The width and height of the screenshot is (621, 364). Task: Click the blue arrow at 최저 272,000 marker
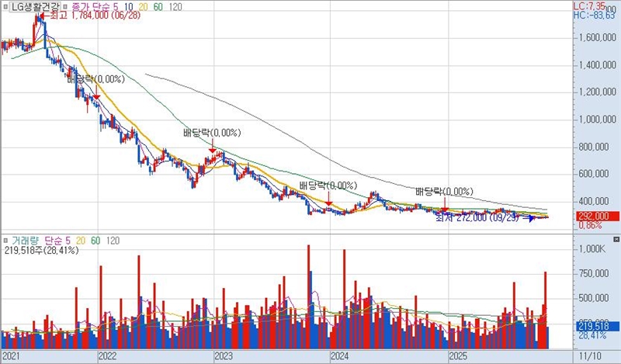click(x=531, y=218)
